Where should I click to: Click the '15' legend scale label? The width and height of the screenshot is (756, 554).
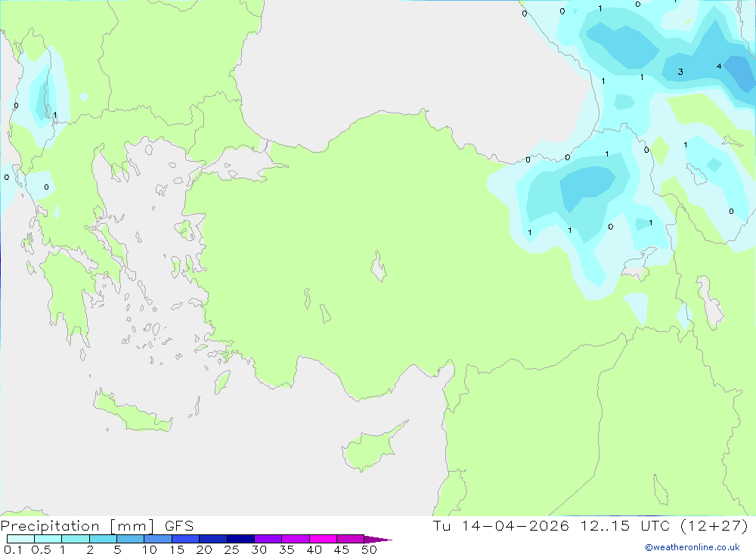pyautogui.click(x=176, y=549)
